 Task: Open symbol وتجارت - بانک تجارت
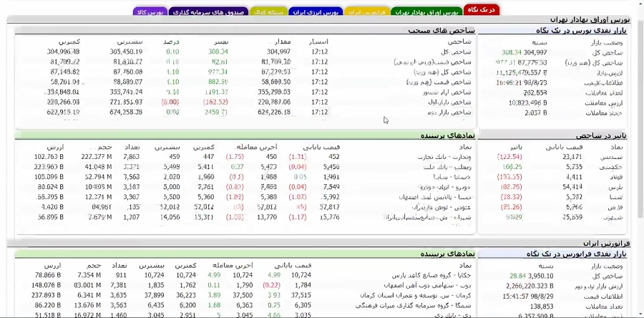445,157
